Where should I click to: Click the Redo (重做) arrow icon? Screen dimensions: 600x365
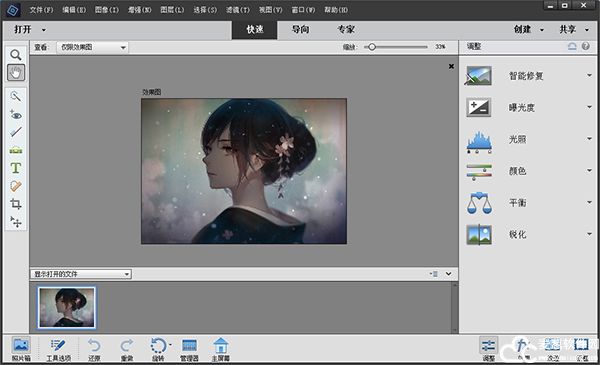tap(127, 345)
